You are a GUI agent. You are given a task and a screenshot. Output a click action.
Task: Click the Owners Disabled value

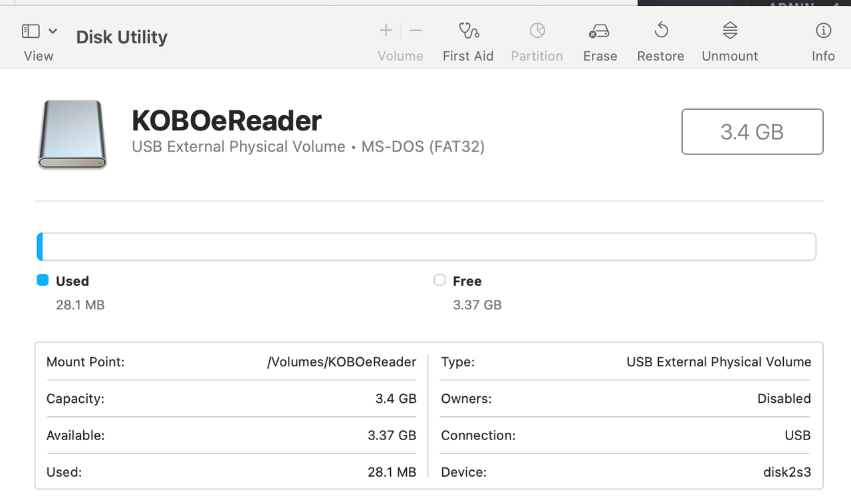(785, 399)
